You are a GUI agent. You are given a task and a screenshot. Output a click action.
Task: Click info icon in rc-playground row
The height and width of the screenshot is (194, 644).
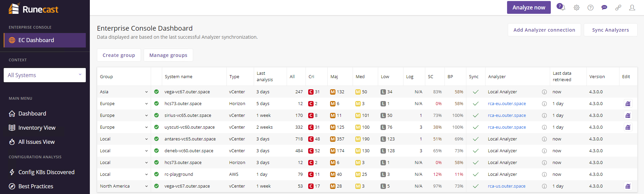pos(544,174)
